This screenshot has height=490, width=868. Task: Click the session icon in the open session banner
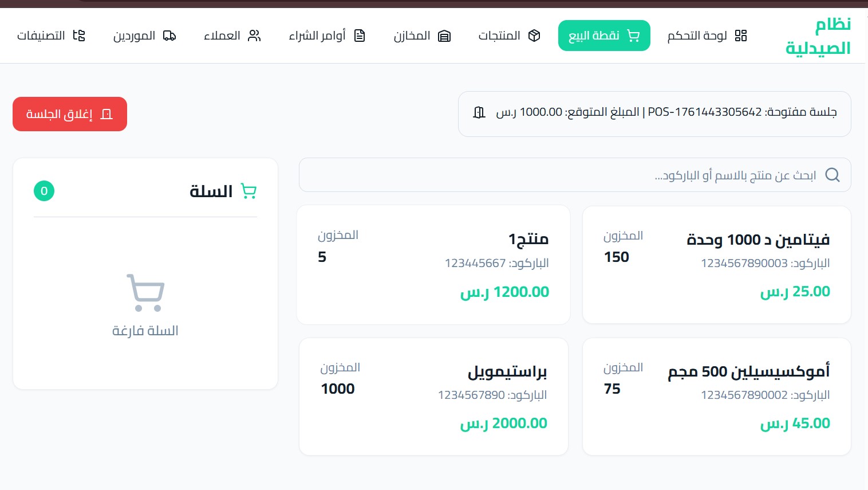click(479, 113)
